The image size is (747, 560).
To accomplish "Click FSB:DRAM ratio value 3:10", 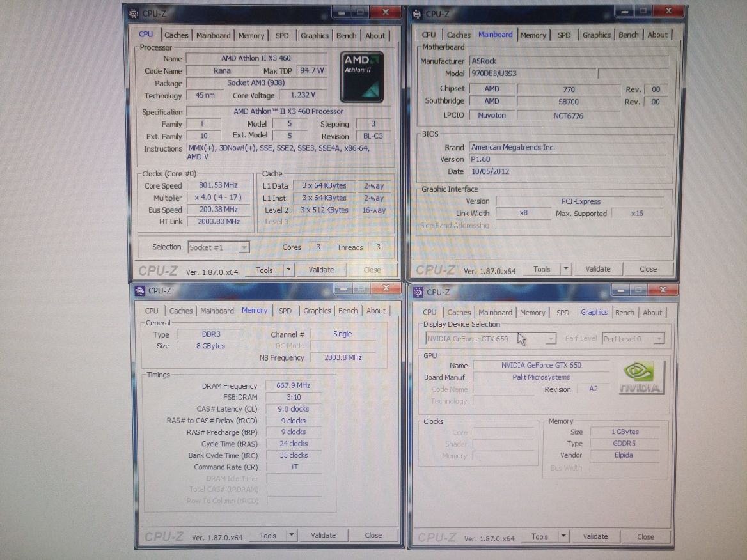I will tap(294, 397).
